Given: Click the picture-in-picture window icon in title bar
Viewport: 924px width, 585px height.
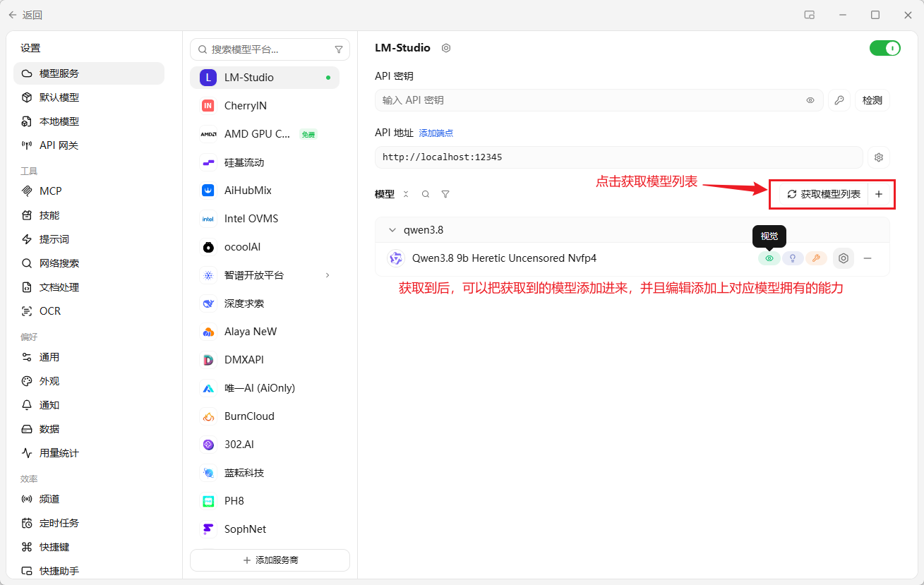Looking at the screenshot, I should pyautogui.click(x=810, y=15).
